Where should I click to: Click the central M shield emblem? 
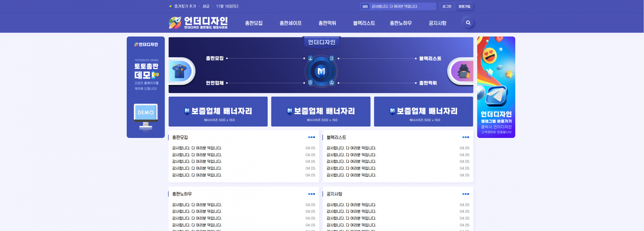321,71
